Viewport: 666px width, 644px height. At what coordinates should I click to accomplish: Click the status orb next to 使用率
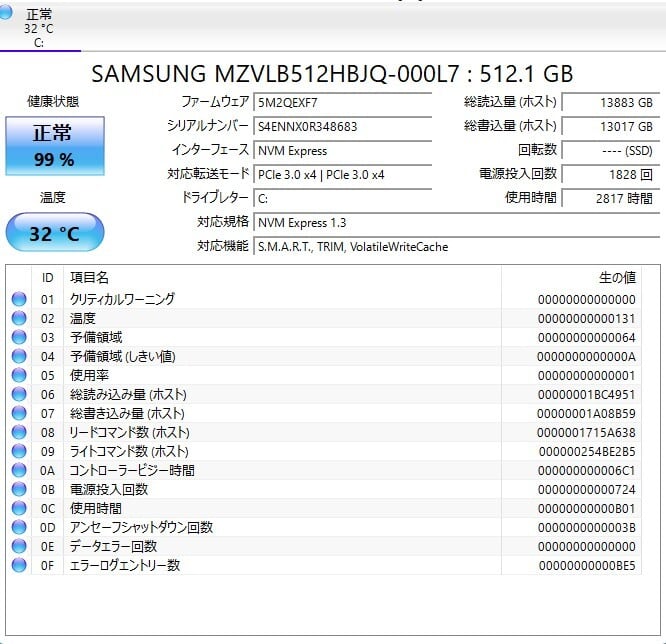click(19, 375)
